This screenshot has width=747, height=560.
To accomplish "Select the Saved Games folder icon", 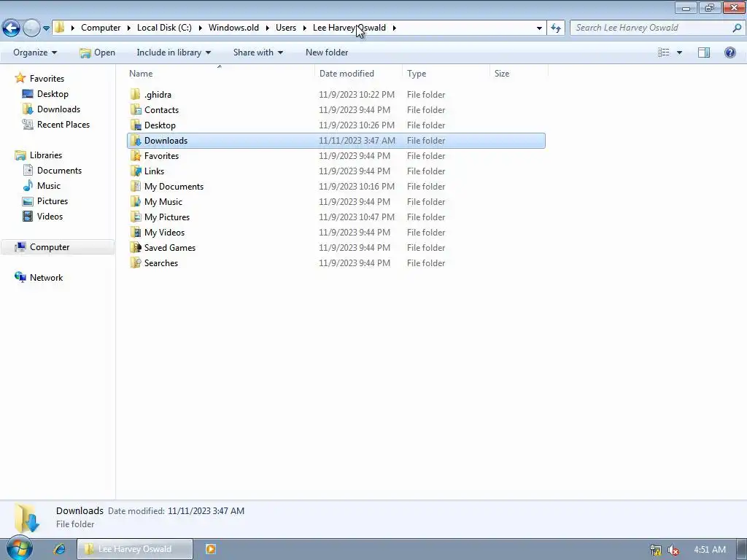I will click(x=136, y=248).
